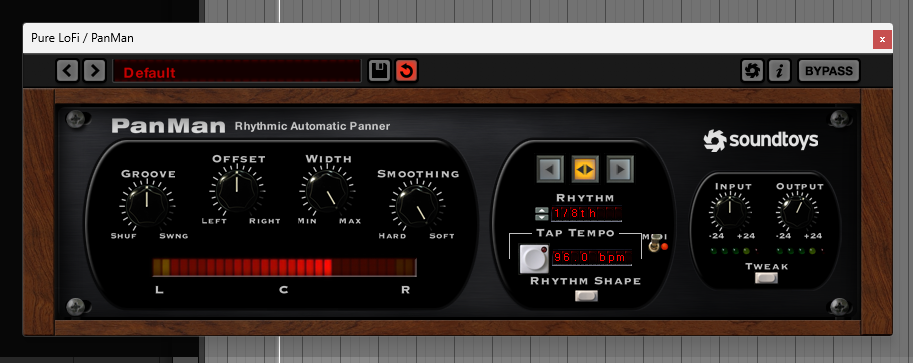913x363 pixels.
Task: Select the left-right ping-pong pan mode
Action: 585,170
